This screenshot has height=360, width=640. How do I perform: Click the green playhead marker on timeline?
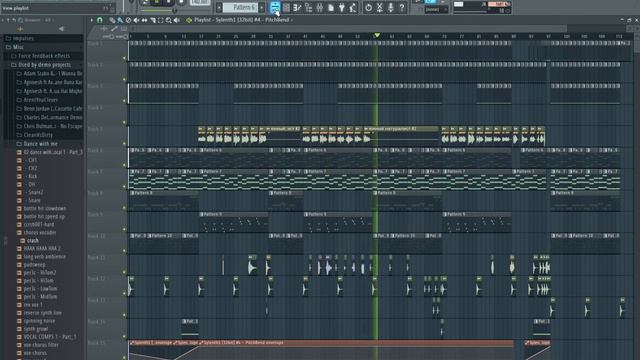pyautogui.click(x=377, y=36)
